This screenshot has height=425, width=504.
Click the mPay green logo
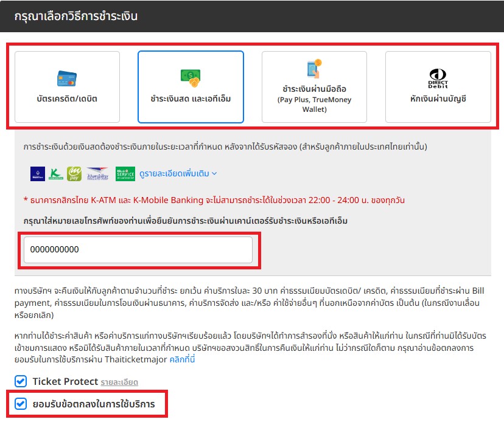(74, 174)
